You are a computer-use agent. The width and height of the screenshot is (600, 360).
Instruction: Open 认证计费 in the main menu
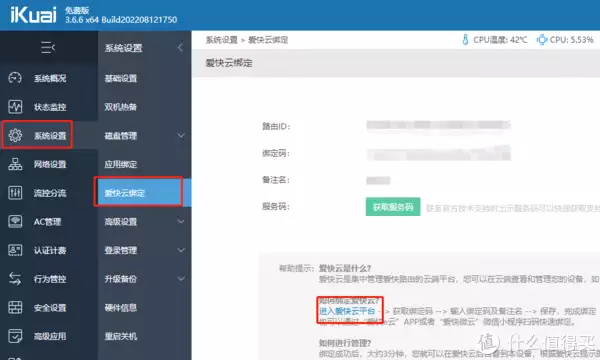50,251
